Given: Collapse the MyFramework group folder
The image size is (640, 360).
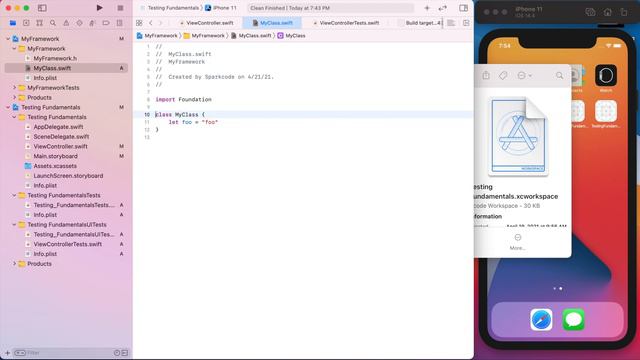Looking at the screenshot, I should [x=14, y=49].
